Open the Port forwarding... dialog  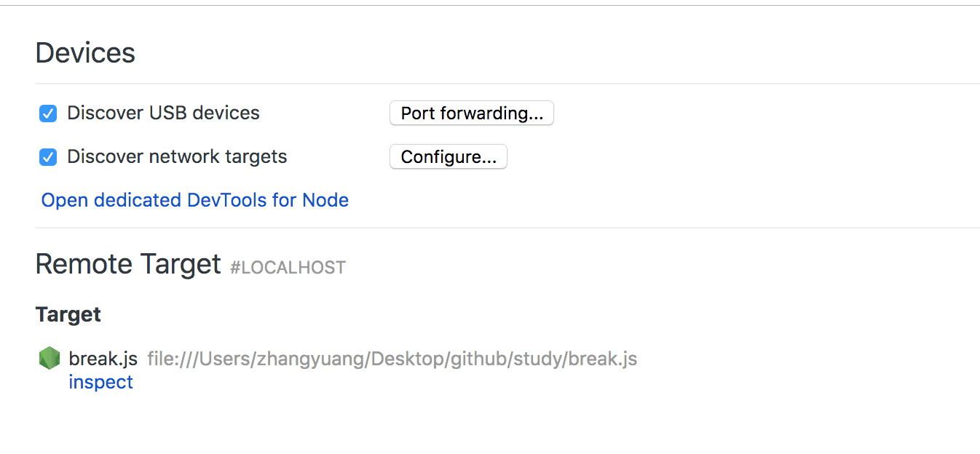(x=472, y=113)
